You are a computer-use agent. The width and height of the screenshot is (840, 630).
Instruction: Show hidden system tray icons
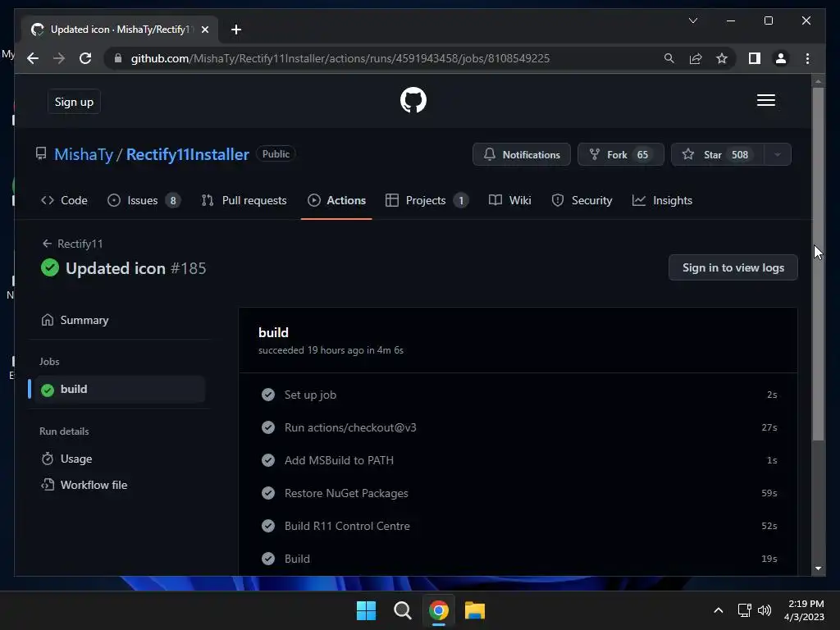tap(719, 610)
